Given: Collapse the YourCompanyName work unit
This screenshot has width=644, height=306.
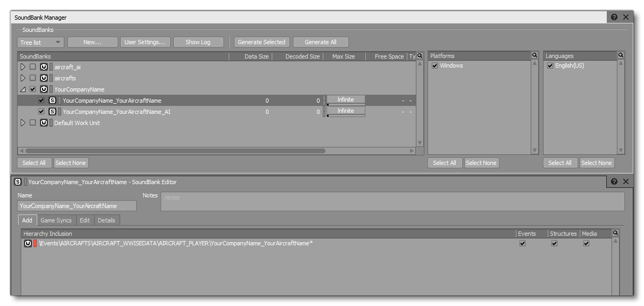Looking at the screenshot, I should point(23,89).
